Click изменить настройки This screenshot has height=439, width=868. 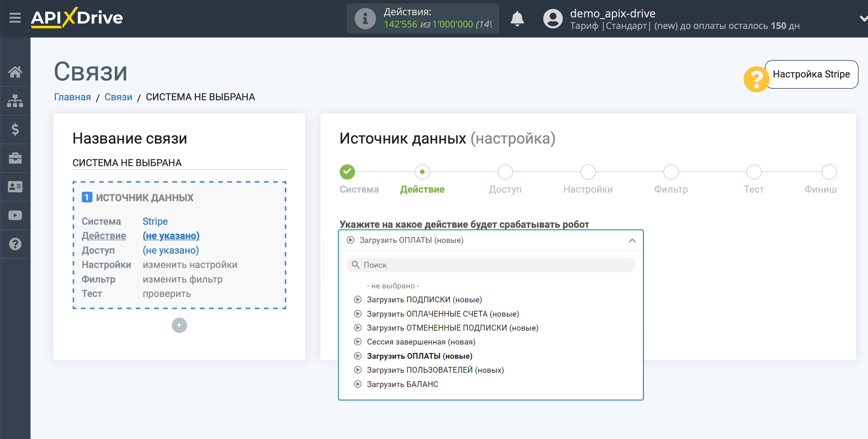point(190,265)
